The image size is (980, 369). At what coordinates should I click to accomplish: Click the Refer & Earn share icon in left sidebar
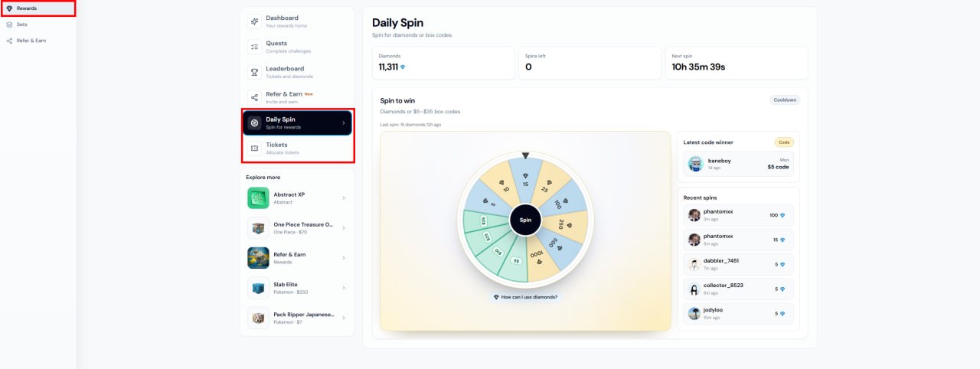click(9, 41)
